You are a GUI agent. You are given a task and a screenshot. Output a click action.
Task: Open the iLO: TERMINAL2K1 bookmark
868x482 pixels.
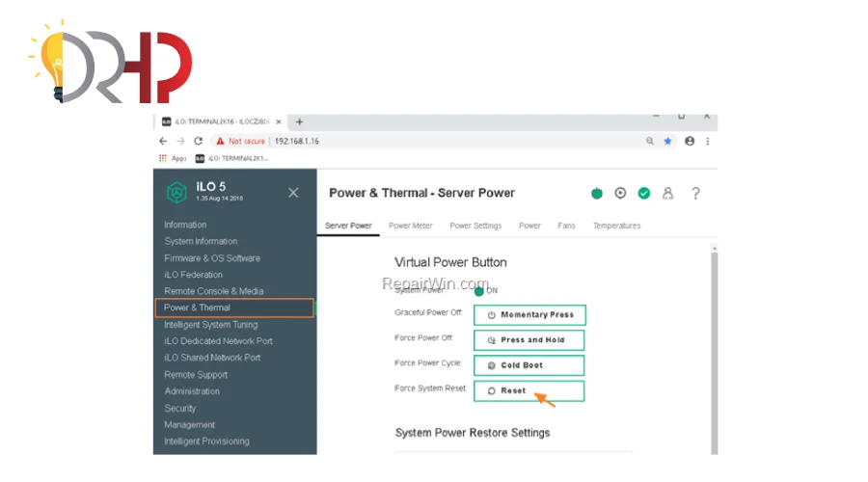pos(231,158)
